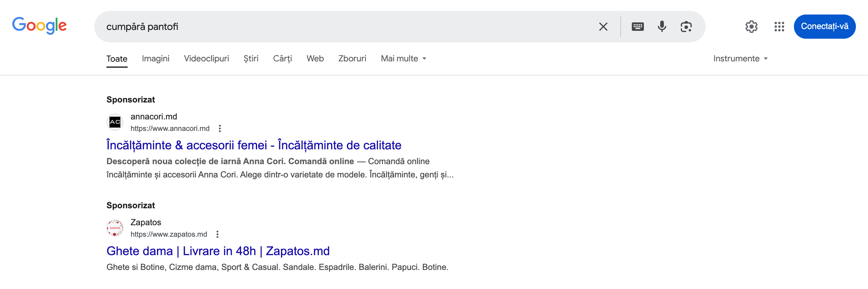Start voice search with the microphone icon
This screenshot has width=868, height=289.
662,27
